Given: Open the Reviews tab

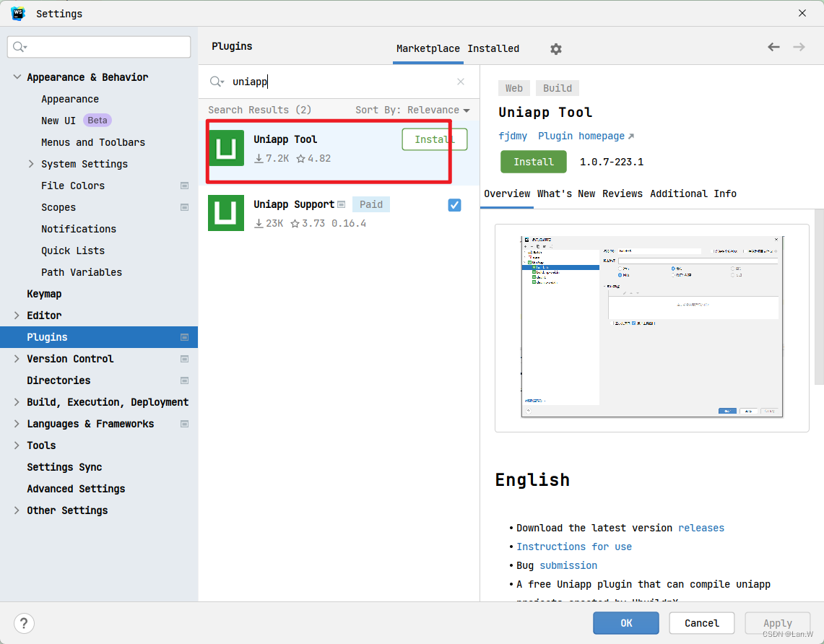Looking at the screenshot, I should click(x=623, y=193).
